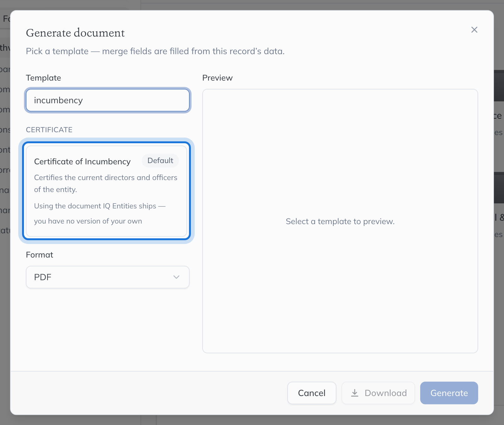
Task: Click the Template search input field
Action: coord(108,100)
